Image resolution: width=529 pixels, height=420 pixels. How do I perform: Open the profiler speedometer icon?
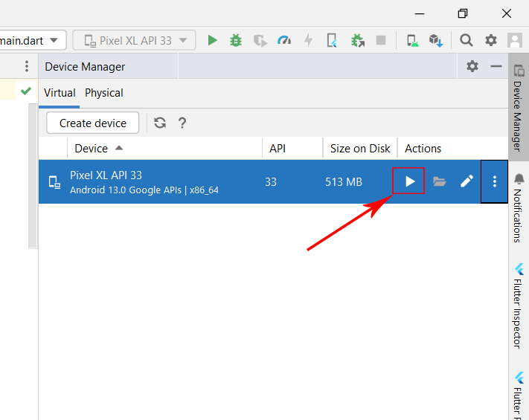[284, 40]
